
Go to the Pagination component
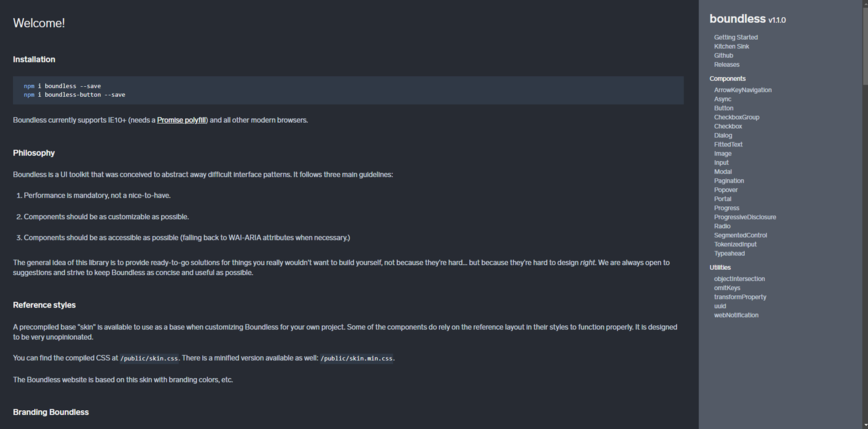pos(729,181)
